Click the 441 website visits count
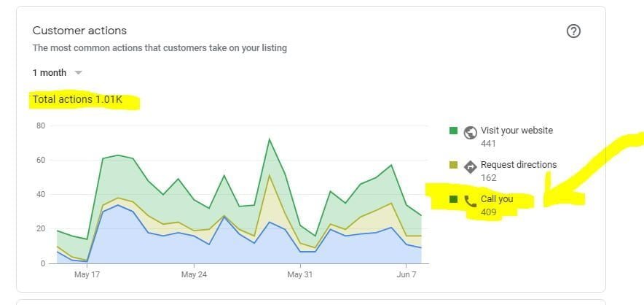Screen dimensions: 644x305 (x=488, y=144)
